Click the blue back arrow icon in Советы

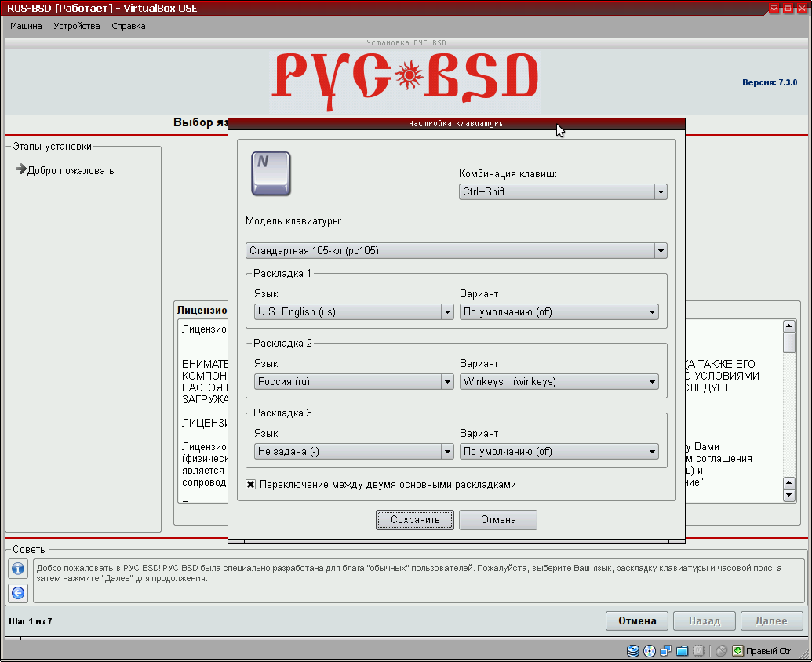click(18, 593)
